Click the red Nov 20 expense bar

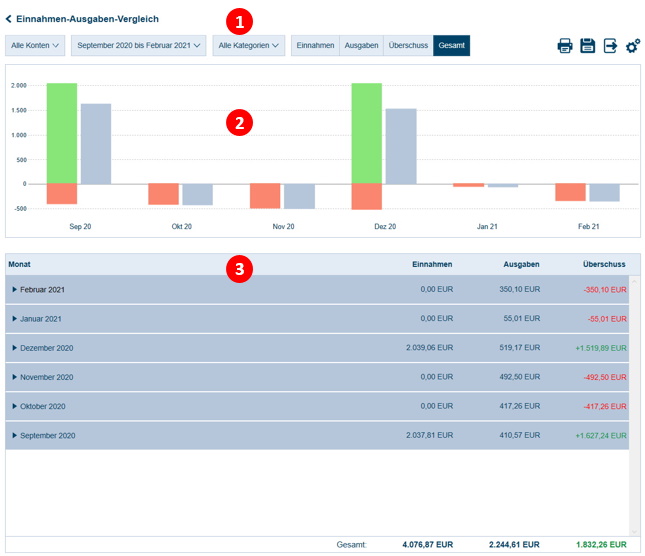(x=265, y=196)
